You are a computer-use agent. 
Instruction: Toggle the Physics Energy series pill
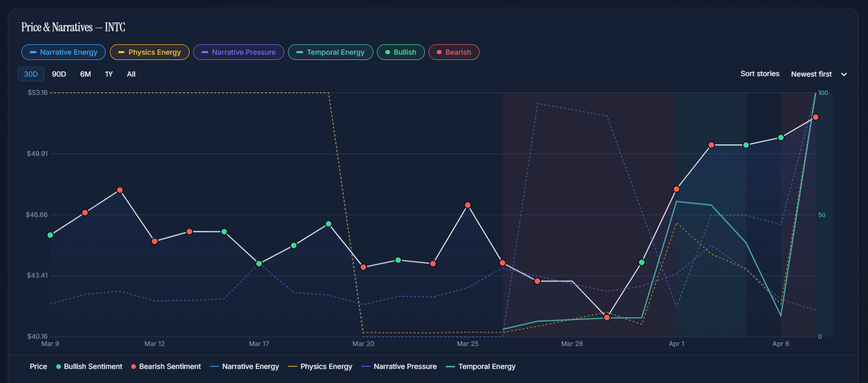pos(149,52)
